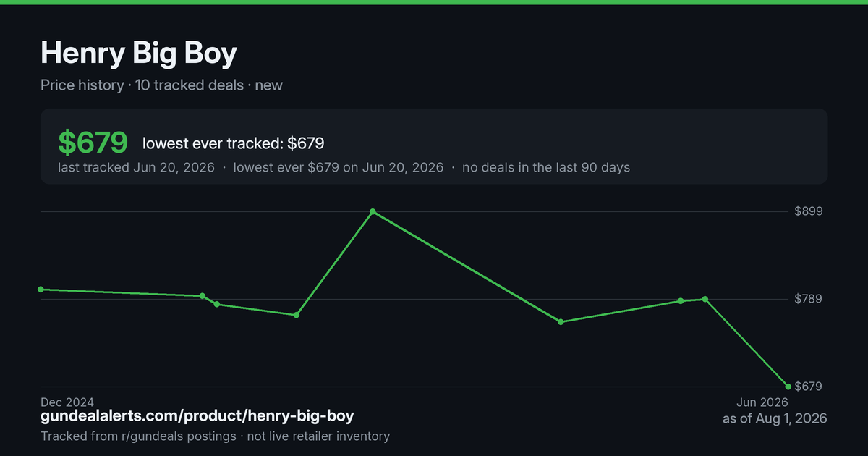Select the data point immediately before the peak
This screenshot has width=868, height=456.
[x=297, y=315]
